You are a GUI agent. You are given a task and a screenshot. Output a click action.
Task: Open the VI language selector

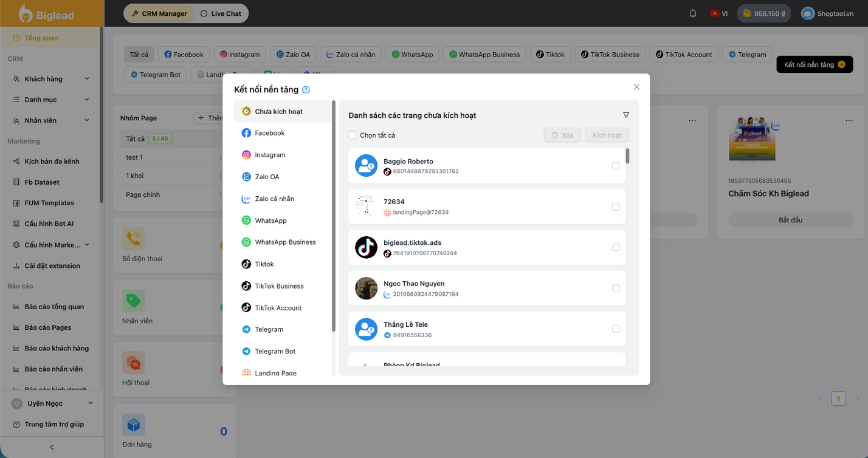click(718, 13)
